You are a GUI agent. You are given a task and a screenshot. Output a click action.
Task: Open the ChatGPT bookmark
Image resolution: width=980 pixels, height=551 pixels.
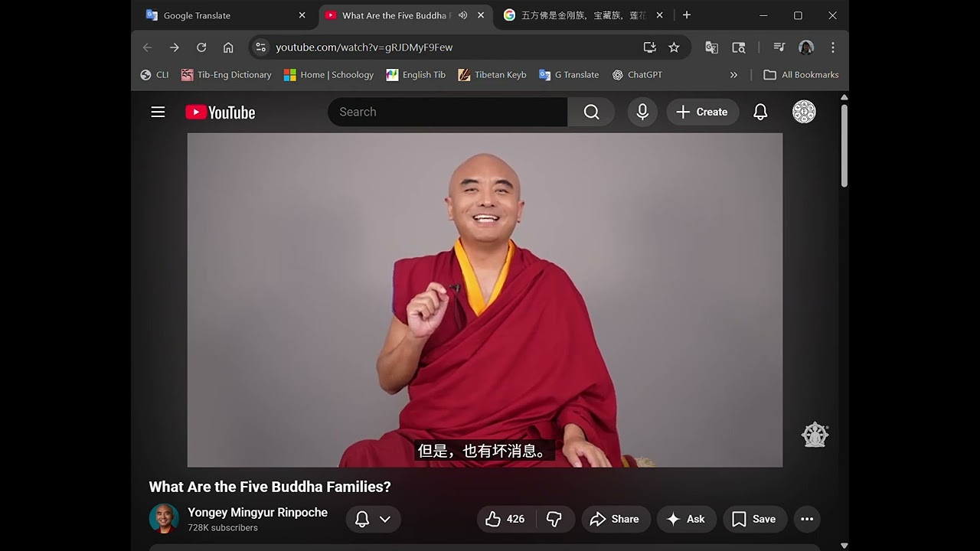click(x=637, y=75)
